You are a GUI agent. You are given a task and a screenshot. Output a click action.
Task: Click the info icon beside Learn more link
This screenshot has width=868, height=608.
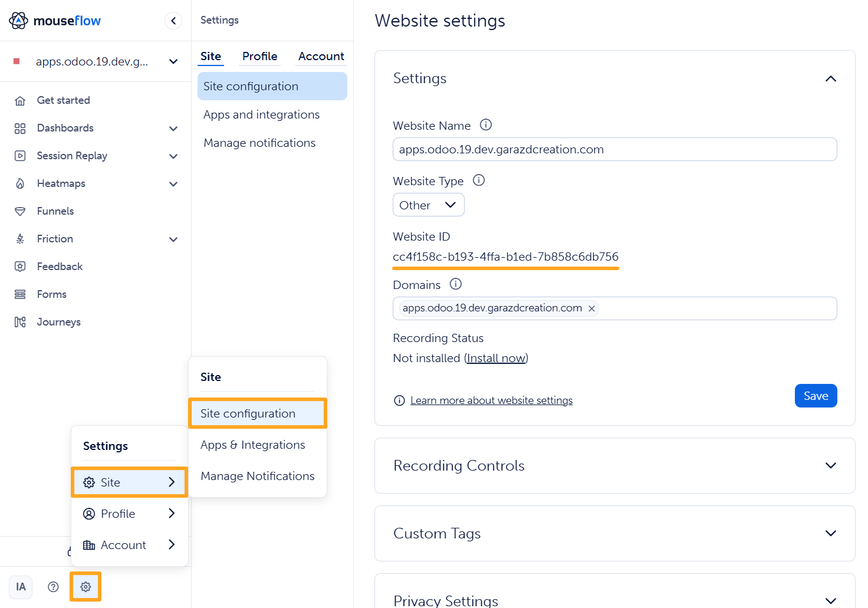point(399,400)
